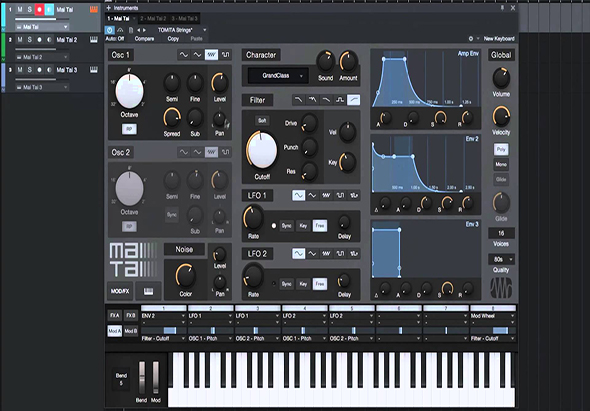
Task: Open Mai Tai 3 instrument dropdown
Action: [42, 87]
